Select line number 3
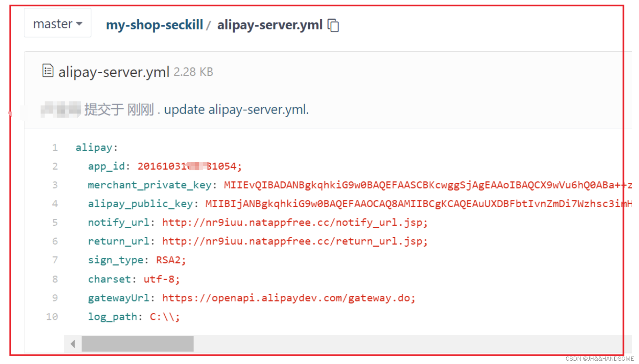The height and width of the screenshot is (364, 639). 55,185
